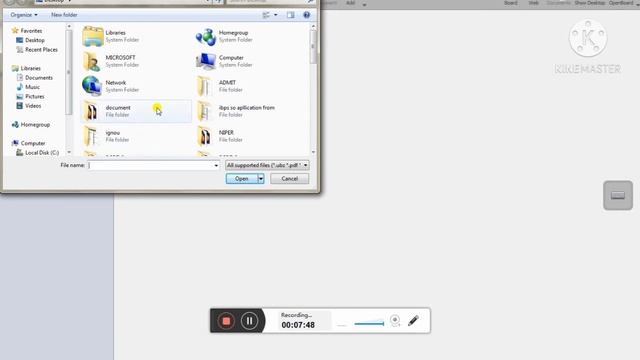Open the Libraries system folder
Viewport: 640px width, 360px height.
(x=112, y=36)
